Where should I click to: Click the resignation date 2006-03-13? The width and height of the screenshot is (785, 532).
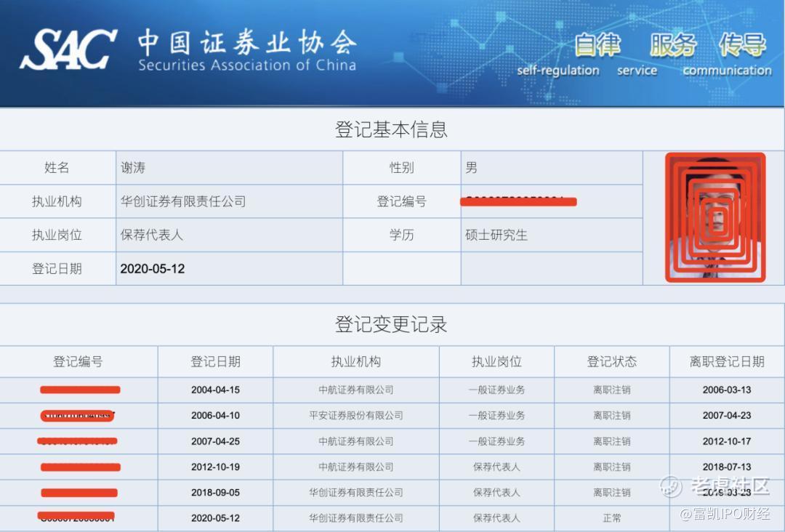click(727, 390)
